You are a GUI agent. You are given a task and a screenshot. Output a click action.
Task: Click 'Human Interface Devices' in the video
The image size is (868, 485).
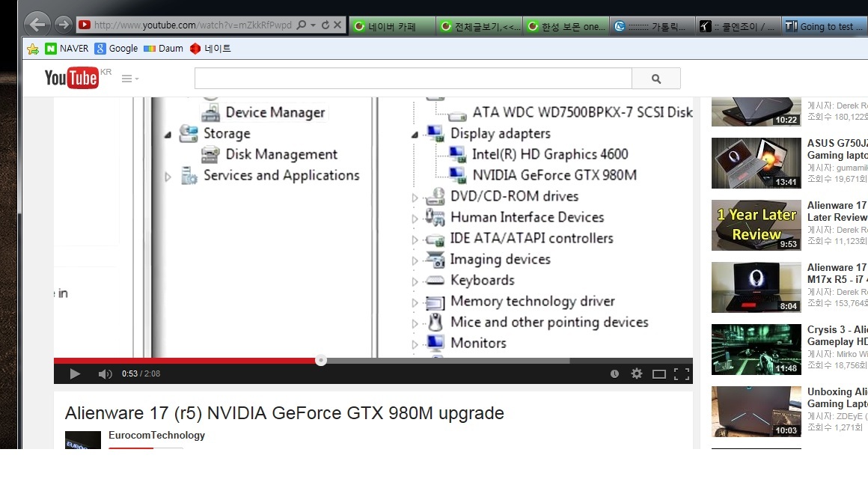[527, 217]
